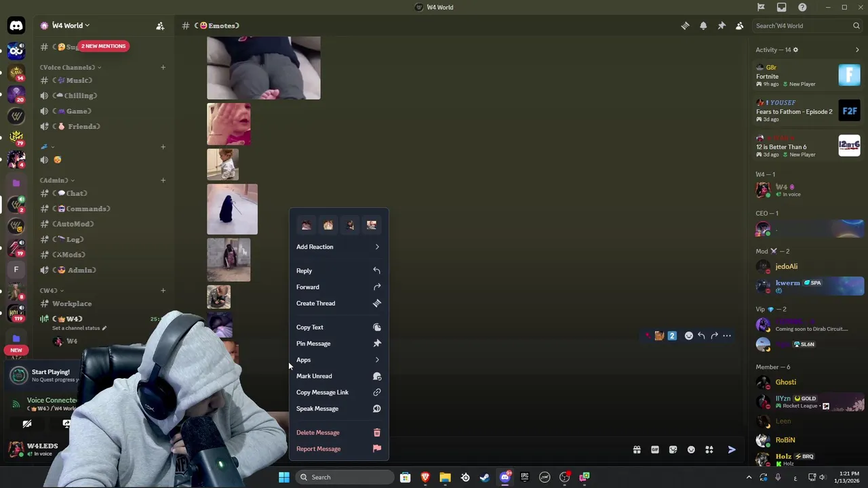Open the AutoMod channel

pyautogui.click(x=103, y=224)
